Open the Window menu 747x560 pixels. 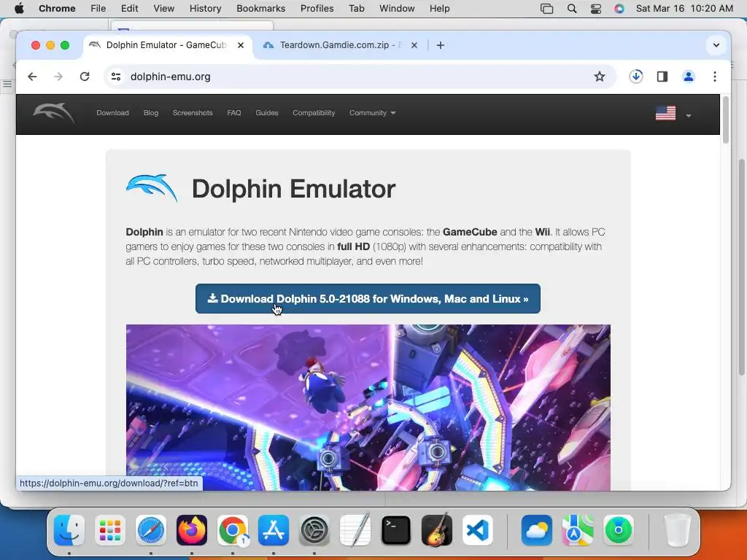pyautogui.click(x=397, y=9)
